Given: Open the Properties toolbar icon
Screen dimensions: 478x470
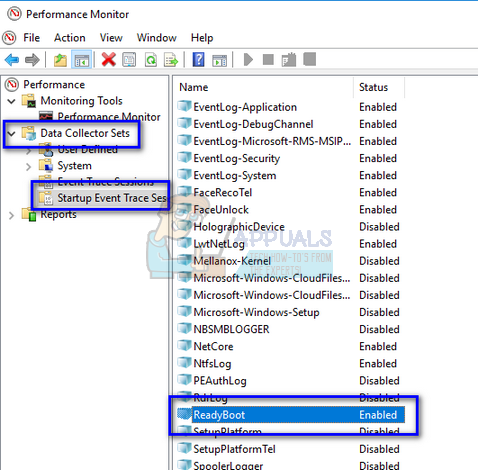Looking at the screenshot, I should point(129,60).
